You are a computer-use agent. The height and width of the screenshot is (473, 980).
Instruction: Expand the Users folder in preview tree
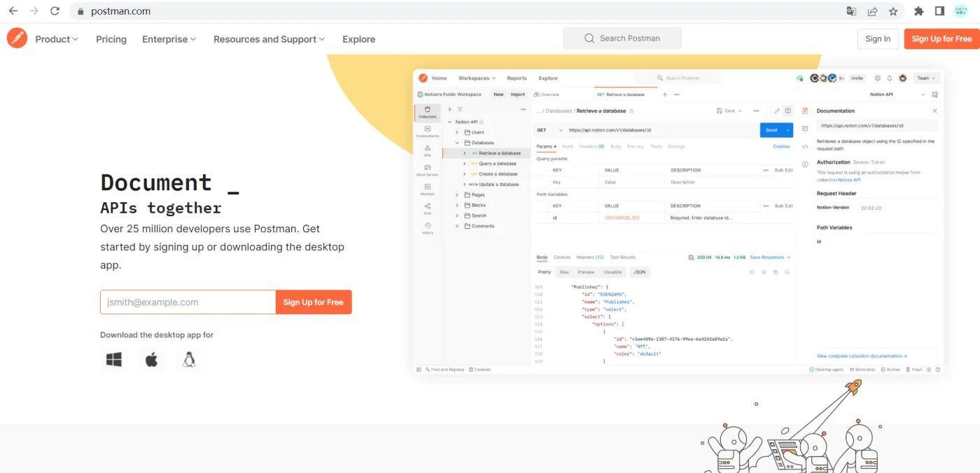coord(457,132)
